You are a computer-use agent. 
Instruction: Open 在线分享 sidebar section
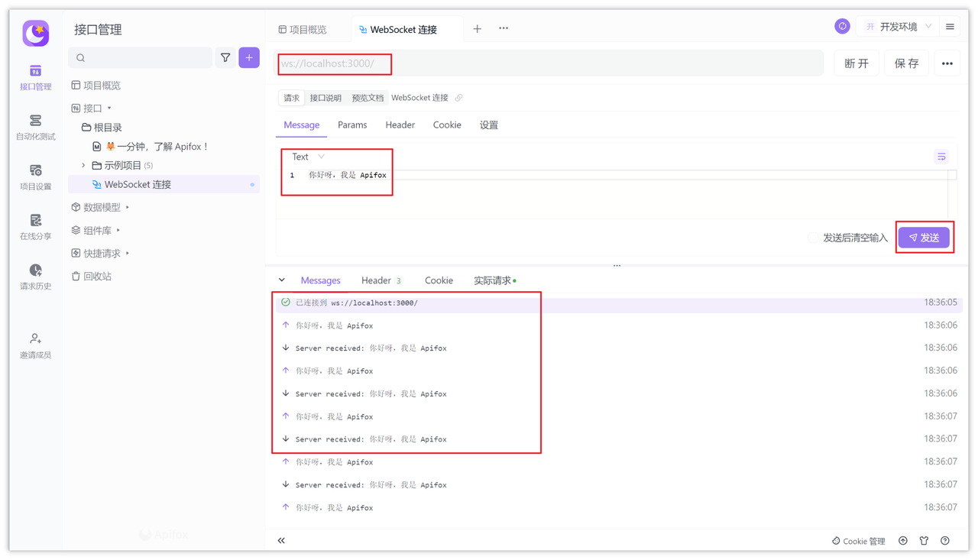click(x=35, y=227)
